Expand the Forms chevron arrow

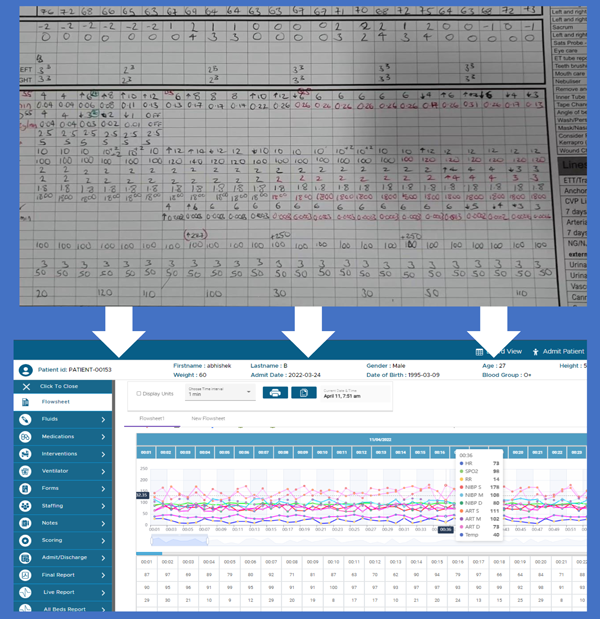coord(103,489)
